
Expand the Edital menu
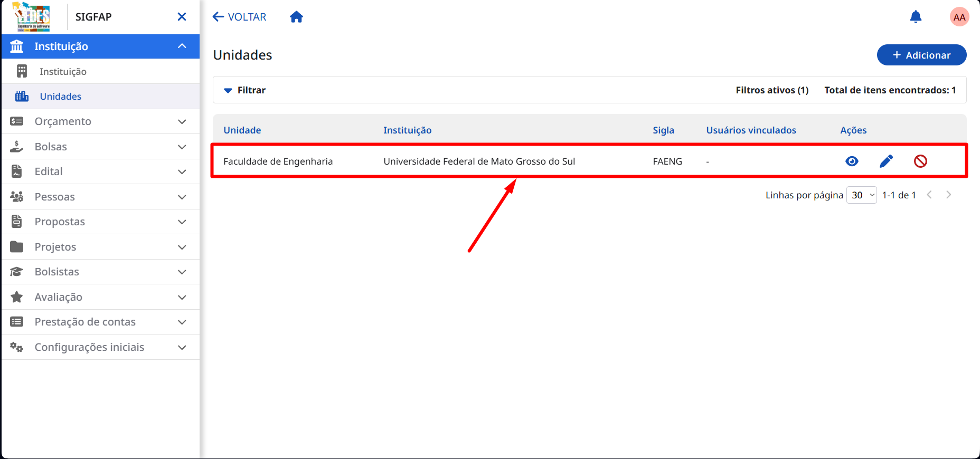(182, 172)
